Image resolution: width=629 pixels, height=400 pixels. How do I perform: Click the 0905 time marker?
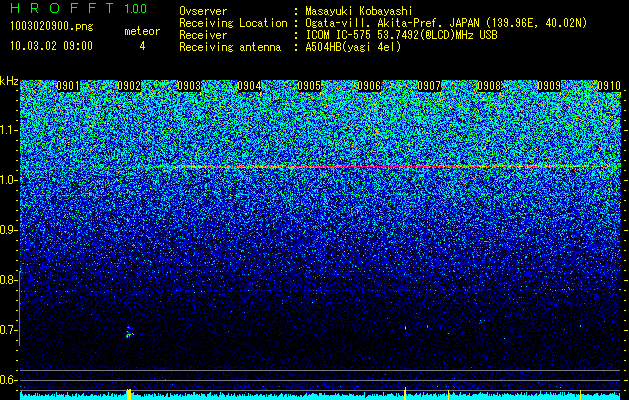tap(309, 86)
